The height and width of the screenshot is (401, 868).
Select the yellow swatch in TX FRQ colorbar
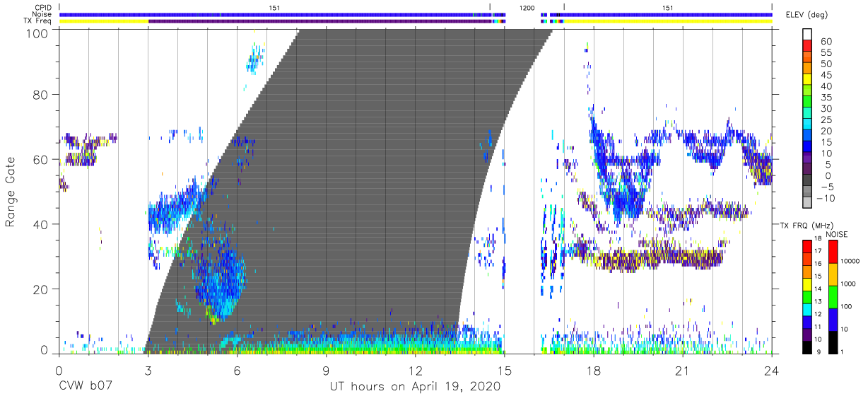coord(807,284)
